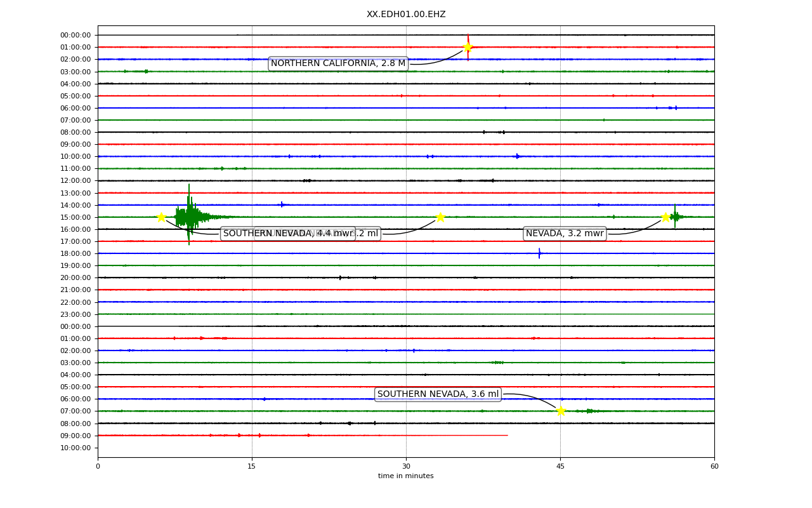812x508 pixels.
Task: Click the large green seismic burst at 15:00:00
Action: [189, 216]
